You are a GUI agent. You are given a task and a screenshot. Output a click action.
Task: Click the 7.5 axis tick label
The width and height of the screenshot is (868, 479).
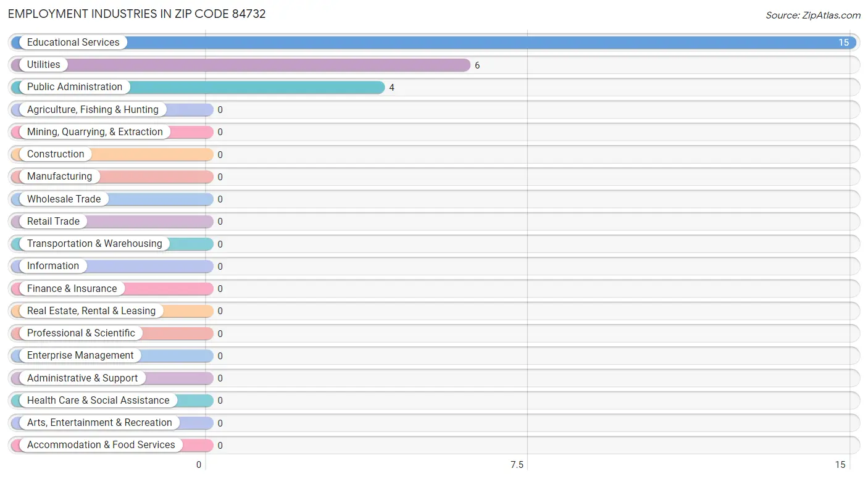click(517, 465)
